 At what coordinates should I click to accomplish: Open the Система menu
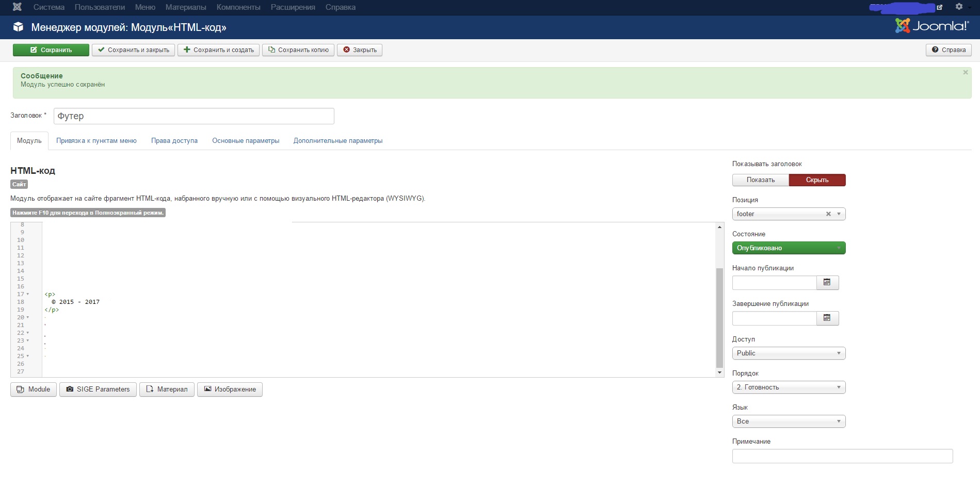click(49, 7)
